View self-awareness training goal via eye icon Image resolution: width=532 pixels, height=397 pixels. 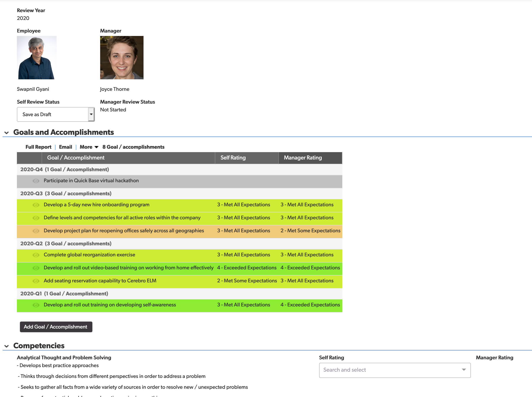(x=36, y=305)
